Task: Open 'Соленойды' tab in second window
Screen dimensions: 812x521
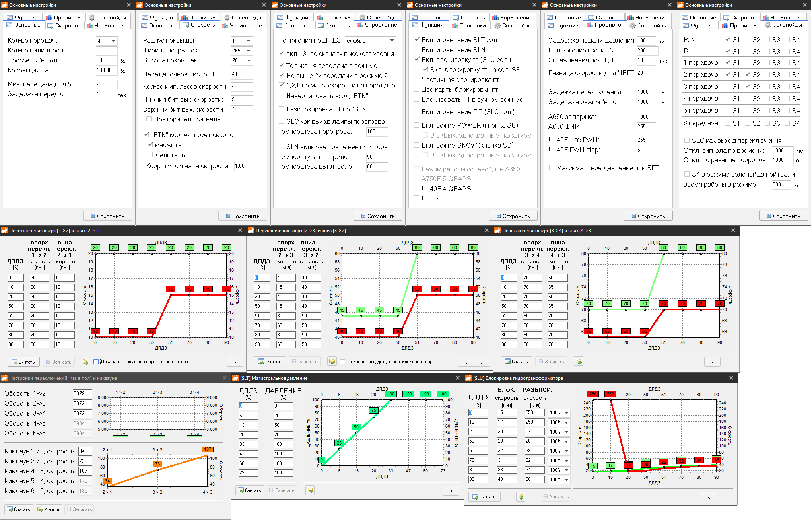Action: (x=243, y=17)
